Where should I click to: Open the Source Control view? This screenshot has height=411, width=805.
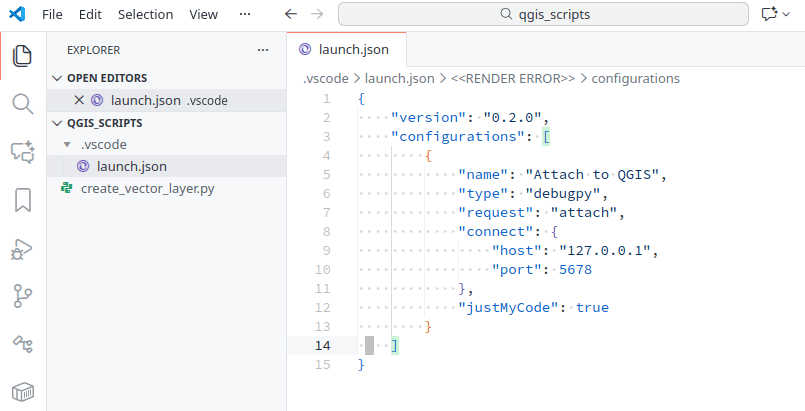point(22,296)
